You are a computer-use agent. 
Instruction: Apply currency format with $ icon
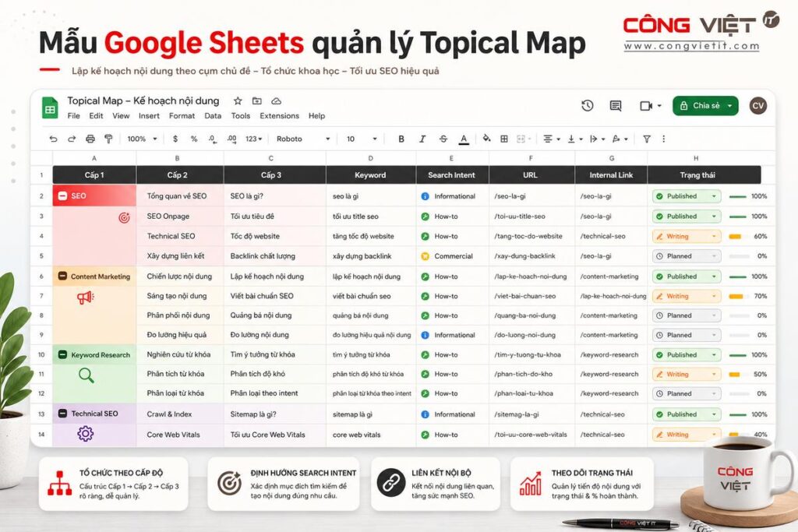coord(175,139)
